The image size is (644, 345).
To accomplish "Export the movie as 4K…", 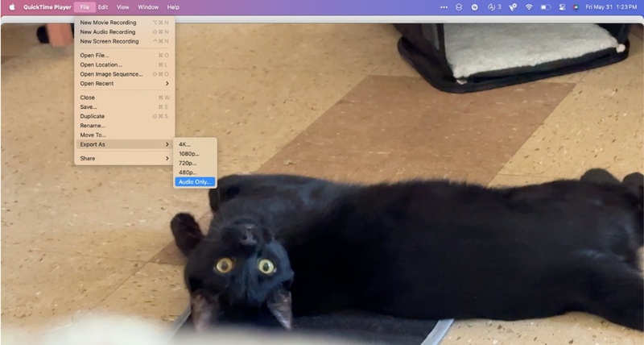I will pyautogui.click(x=195, y=145).
